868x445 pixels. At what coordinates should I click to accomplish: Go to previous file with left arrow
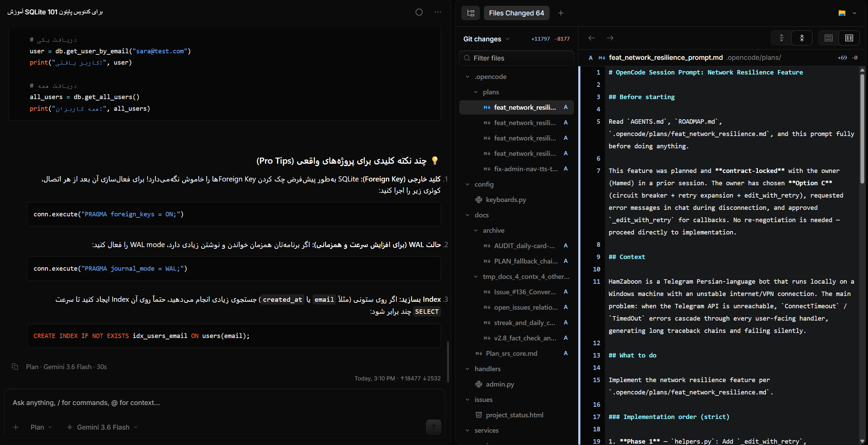592,38
